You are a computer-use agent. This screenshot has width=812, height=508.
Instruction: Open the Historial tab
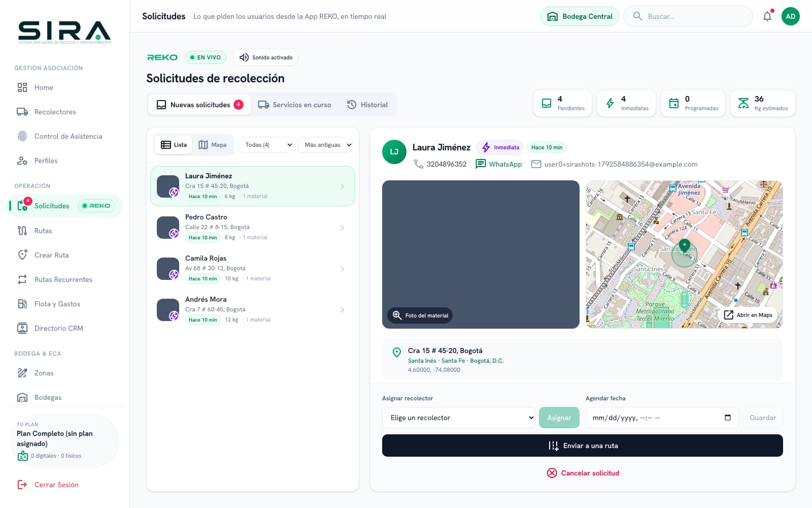(x=367, y=105)
